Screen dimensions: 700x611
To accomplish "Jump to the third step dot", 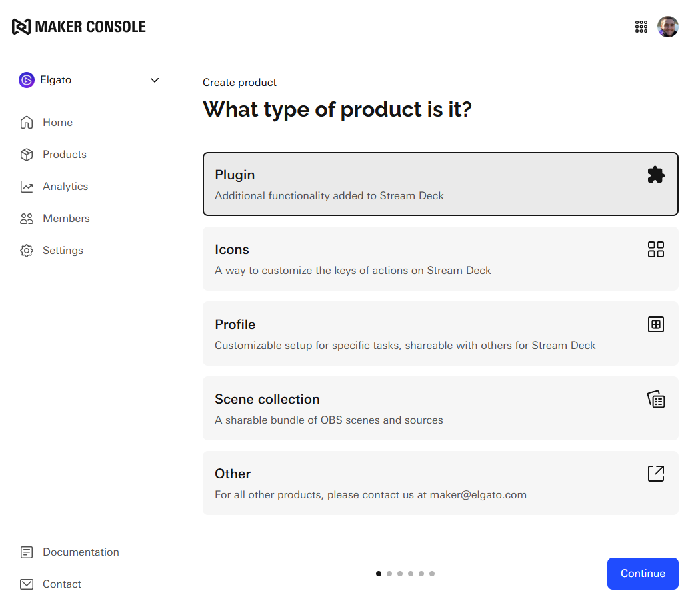I will (400, 574).
